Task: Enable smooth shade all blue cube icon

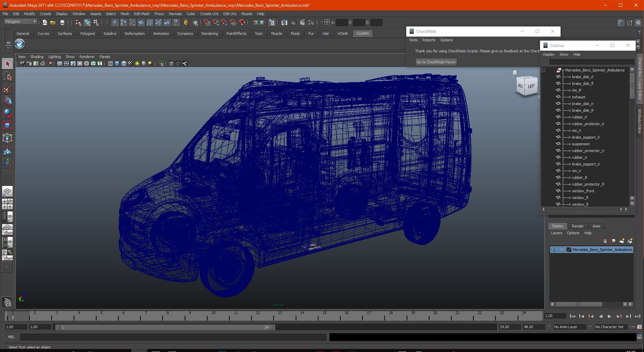Action: click(117, 63)
